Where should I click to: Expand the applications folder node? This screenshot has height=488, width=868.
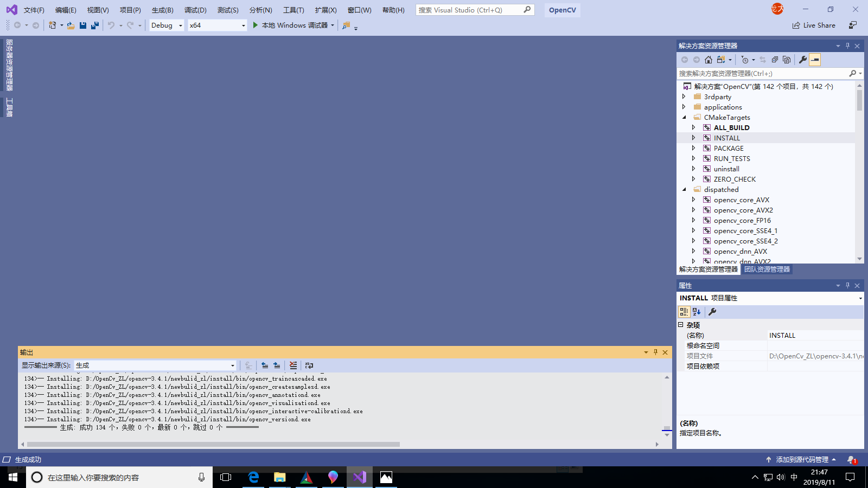[684, 107]
